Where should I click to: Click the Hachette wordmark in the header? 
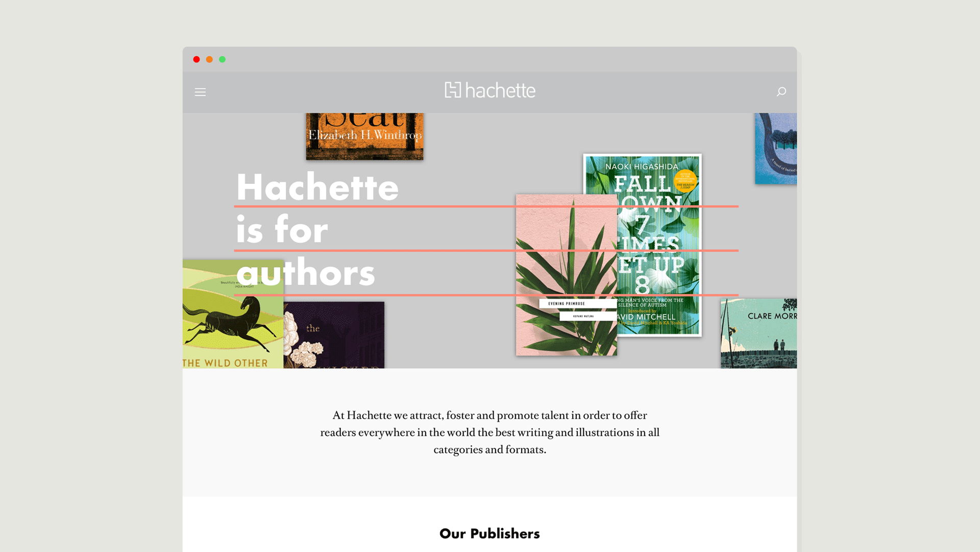[x=500, y=90]
